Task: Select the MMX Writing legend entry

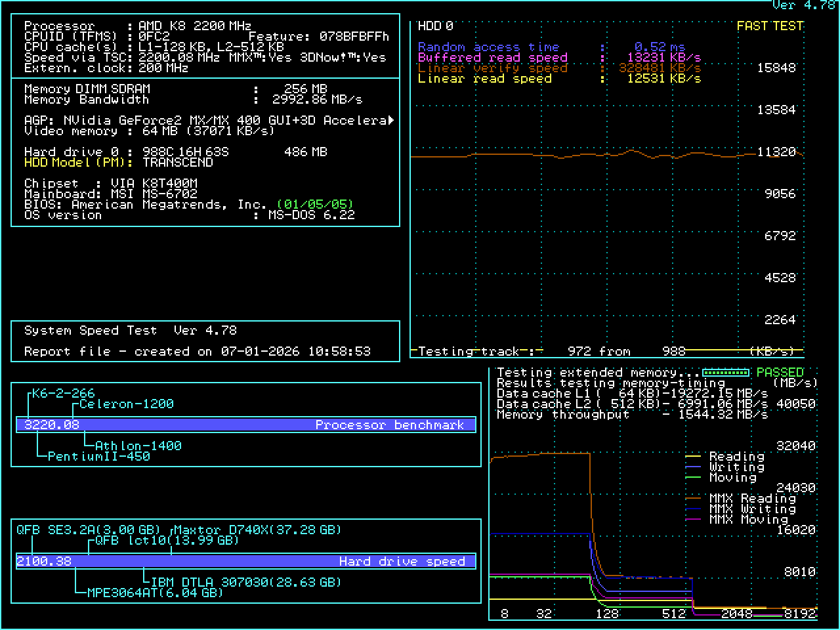Action: point(743,509)
